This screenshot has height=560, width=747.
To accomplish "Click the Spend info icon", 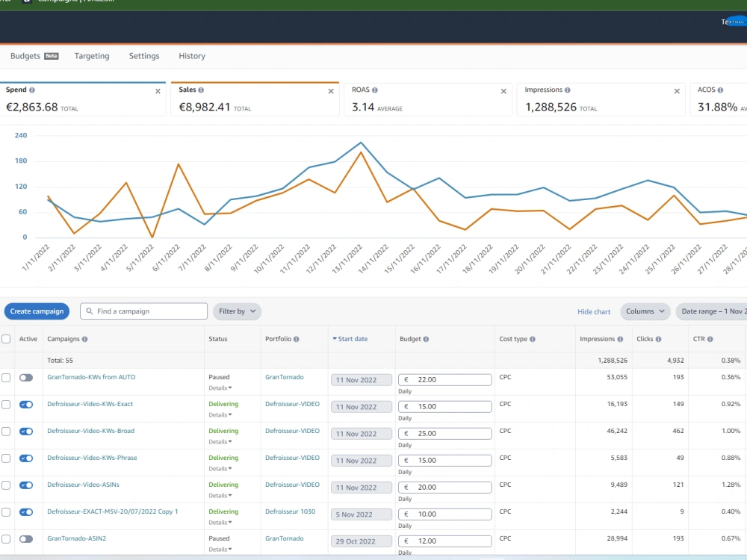I will pyautogui.click(x=32, y=90).
